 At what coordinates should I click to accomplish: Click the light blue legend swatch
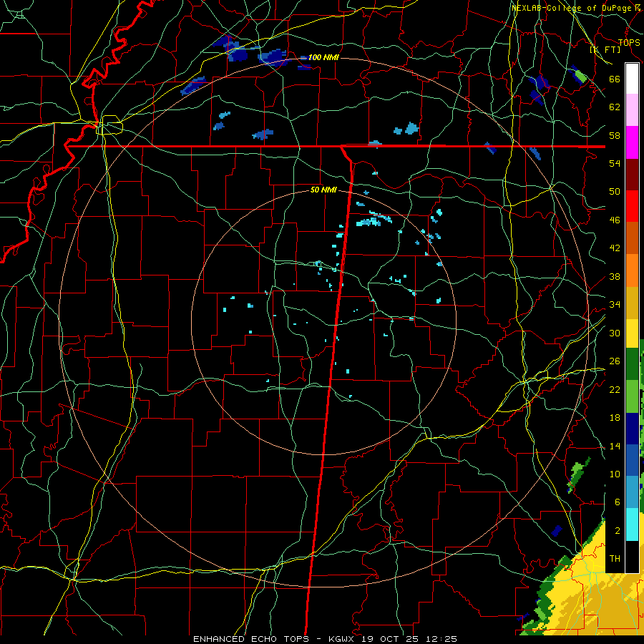coord(632,492)
